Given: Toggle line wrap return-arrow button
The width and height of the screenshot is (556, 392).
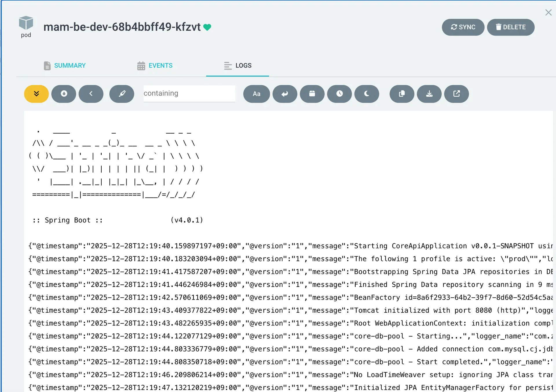Looking at the screenshot, I should [285, 94].
